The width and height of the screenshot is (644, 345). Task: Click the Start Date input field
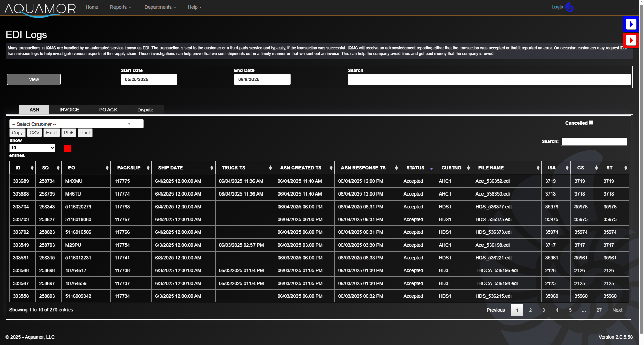pyautogui.click(x=149, y=79)
